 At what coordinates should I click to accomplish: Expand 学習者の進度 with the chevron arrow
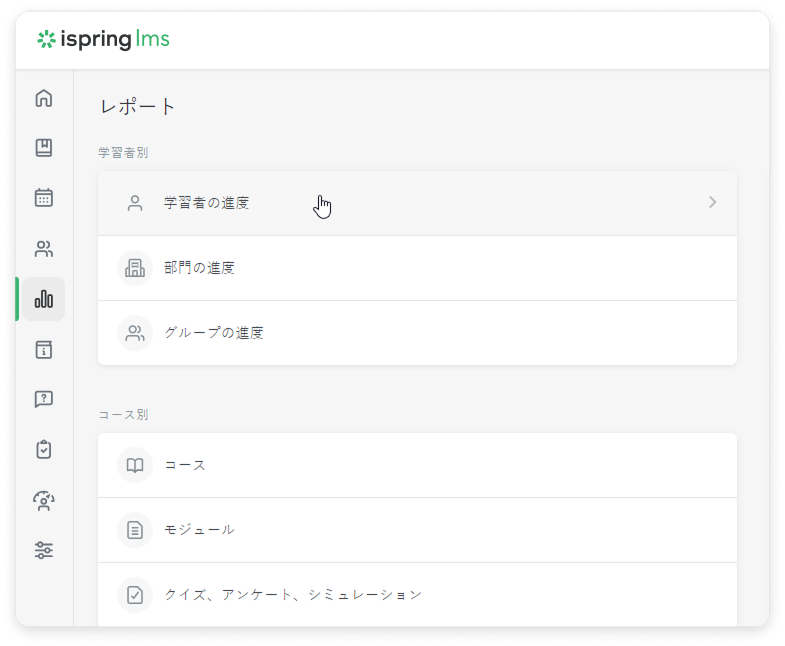click(x=712, y=202)
